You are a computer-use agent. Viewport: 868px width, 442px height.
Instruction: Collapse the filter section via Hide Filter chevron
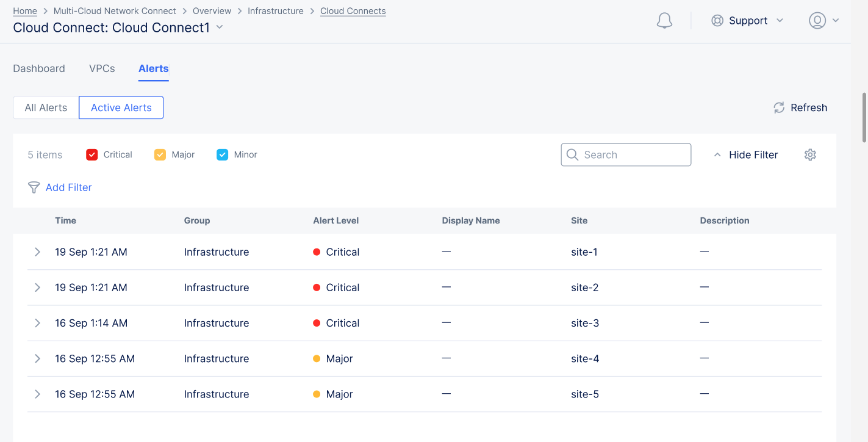pos(717,154)
